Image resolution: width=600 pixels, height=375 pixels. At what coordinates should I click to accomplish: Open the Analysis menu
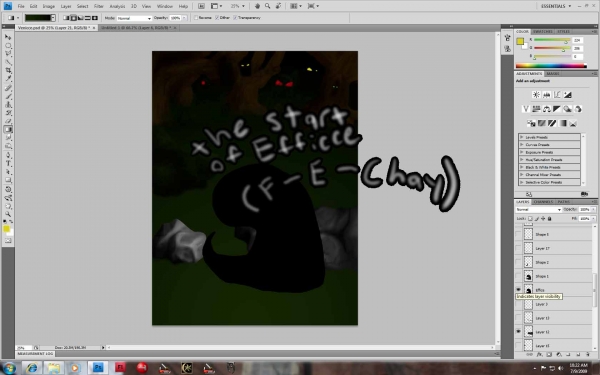click(x=117, y=6)
